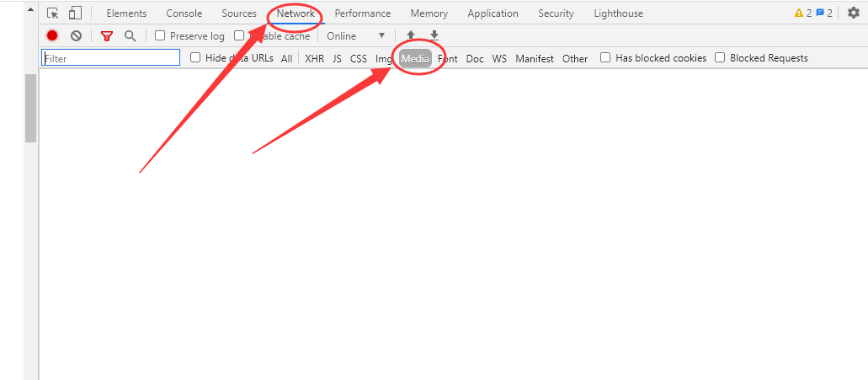
Task: Enable the Preserve log checkbox
Action: [160, 36]
